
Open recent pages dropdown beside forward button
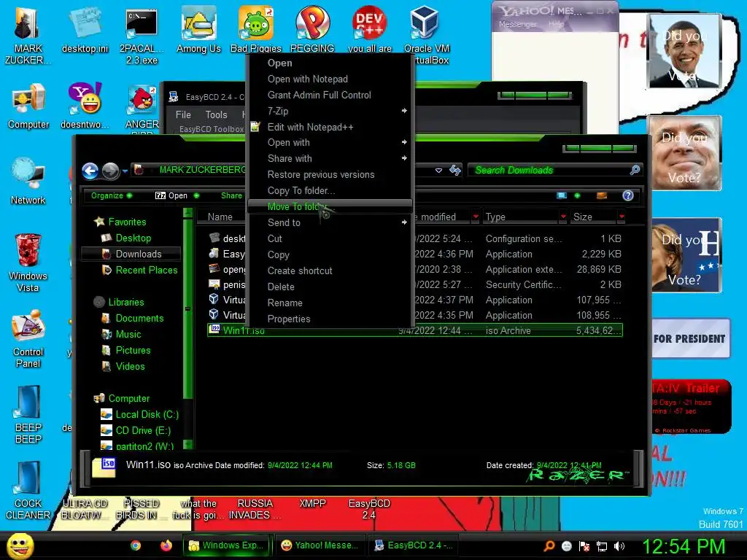125,171
